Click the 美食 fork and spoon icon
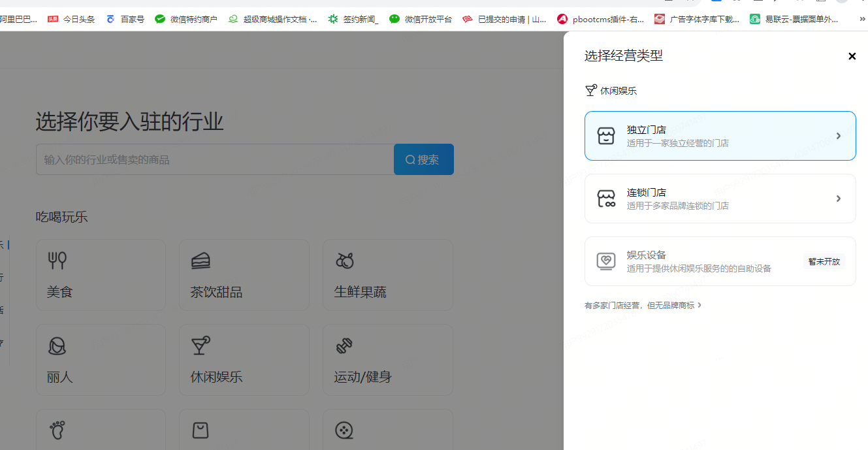The image size is (868, 450). [57, 261]
